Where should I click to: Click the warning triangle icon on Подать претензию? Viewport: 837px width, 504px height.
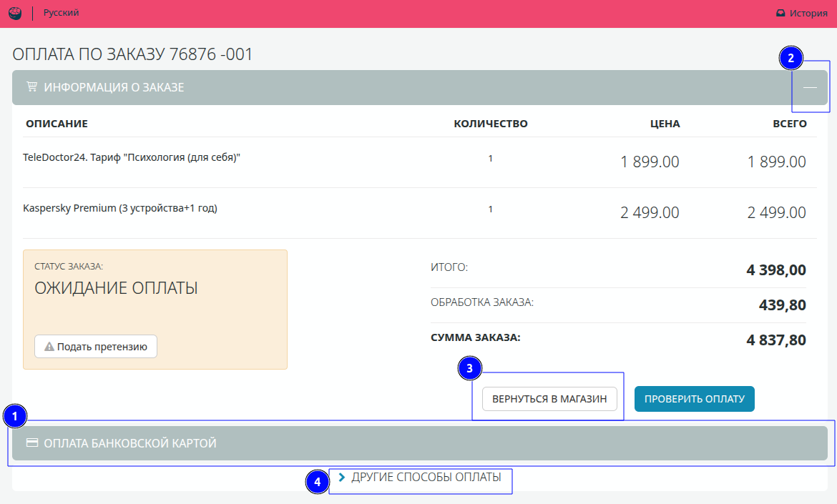click(49, 347)
